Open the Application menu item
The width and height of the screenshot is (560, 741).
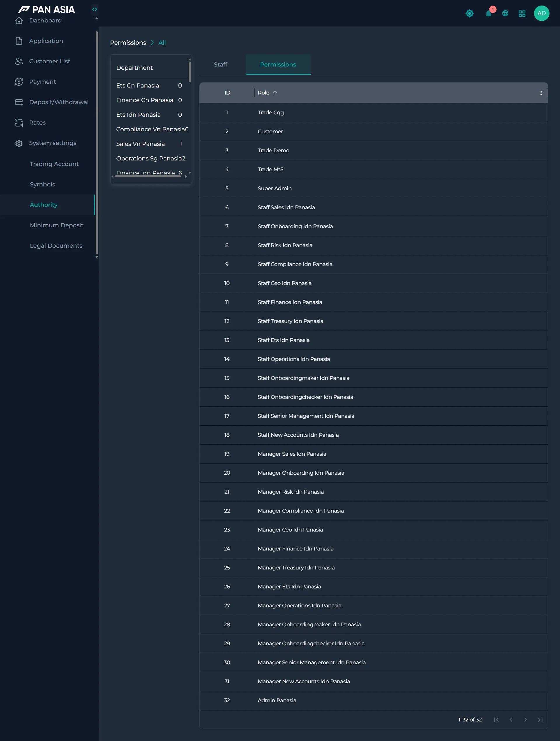47,41
